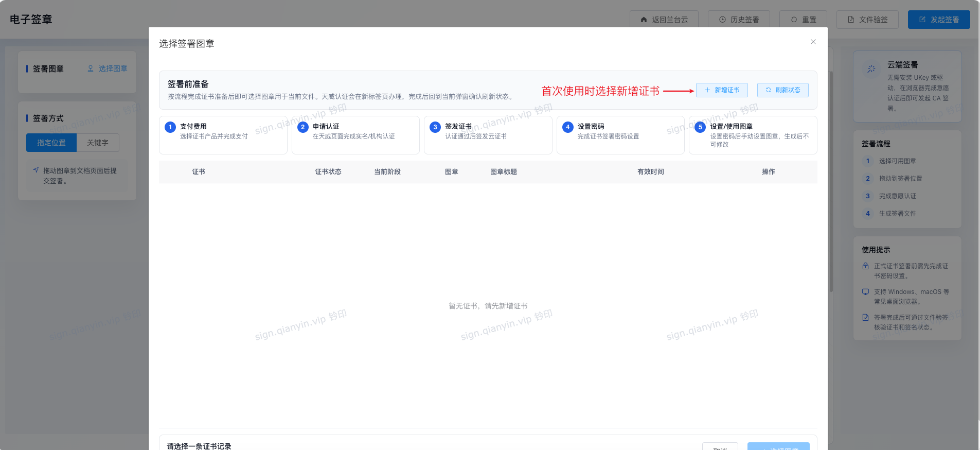Select step 2 申请认证 card

355,135
